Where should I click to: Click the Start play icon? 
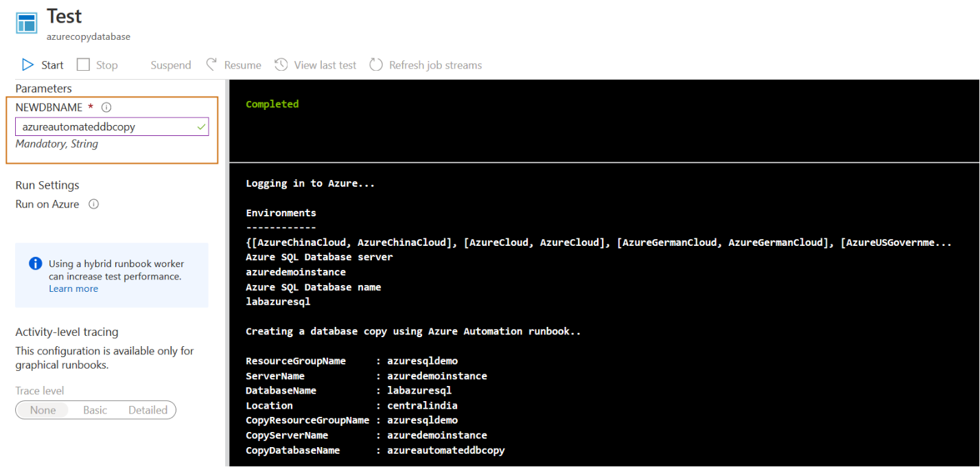click(x=27, y=65)
